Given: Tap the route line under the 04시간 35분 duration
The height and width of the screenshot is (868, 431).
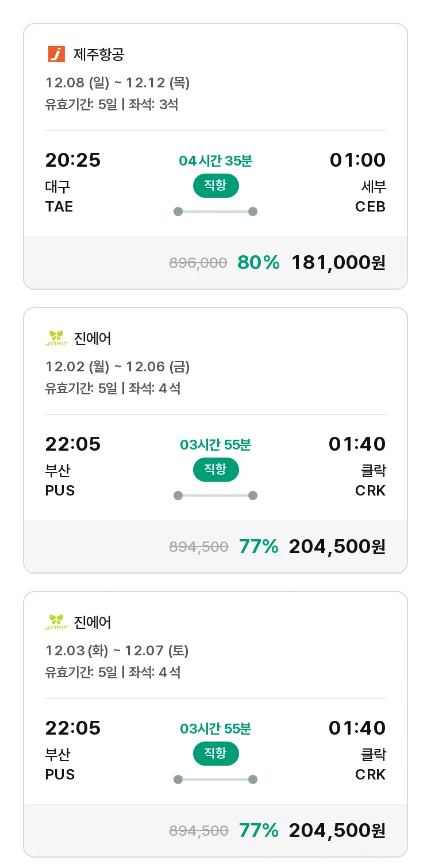Looking at the screenshot, I should [x=215, y=212].
